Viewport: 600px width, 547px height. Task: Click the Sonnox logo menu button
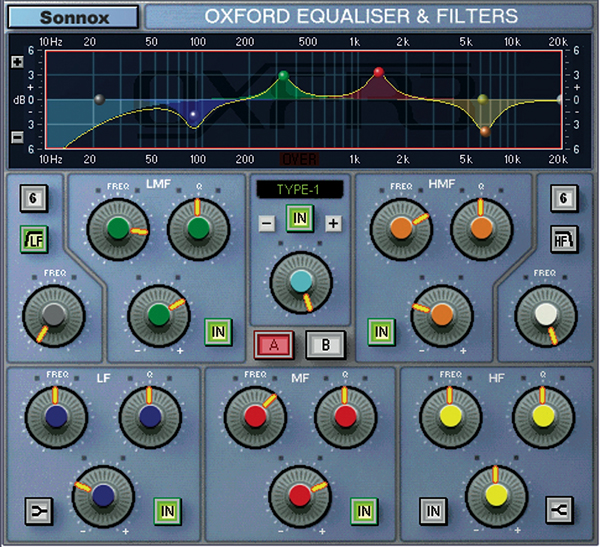[75, 17]
